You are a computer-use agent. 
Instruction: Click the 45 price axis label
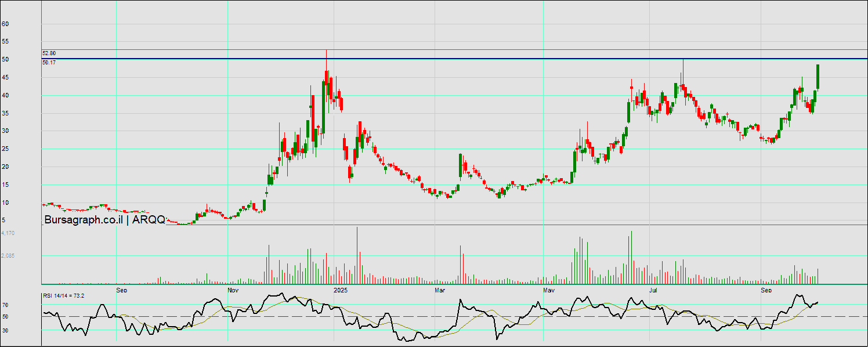click(5, 78)
